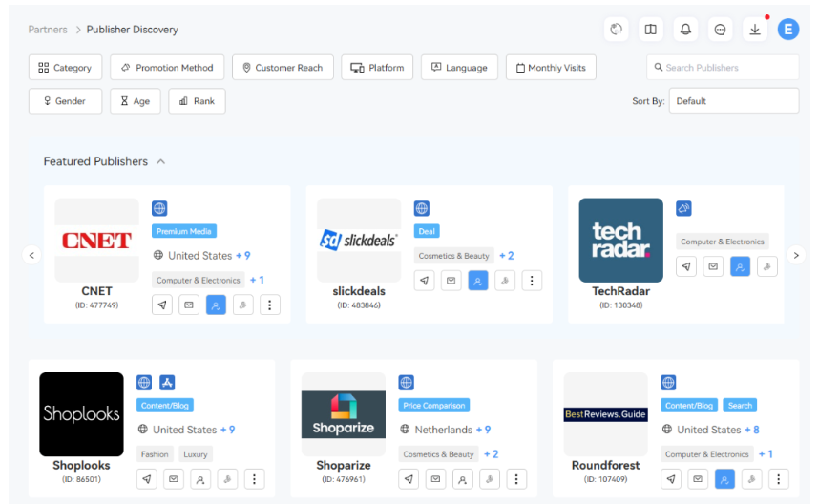Screen dimensions: 818x504
Task: Open the book guide icon in the header
Action: click(651, 30)
